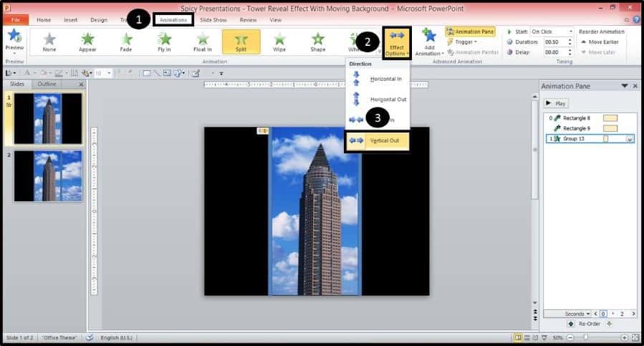Select the Split animation effect
644x346 pixels.
[x=241, y=42]
